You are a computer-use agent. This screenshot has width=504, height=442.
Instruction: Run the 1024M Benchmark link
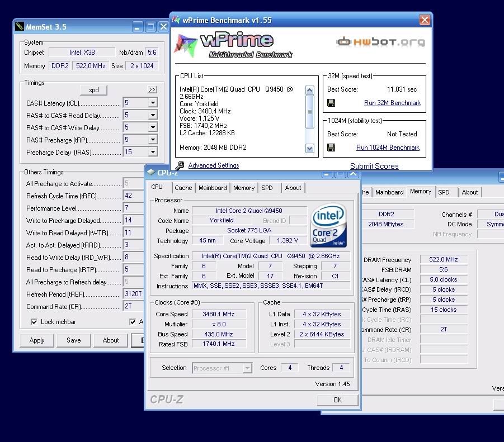click(x=388, y=148)
